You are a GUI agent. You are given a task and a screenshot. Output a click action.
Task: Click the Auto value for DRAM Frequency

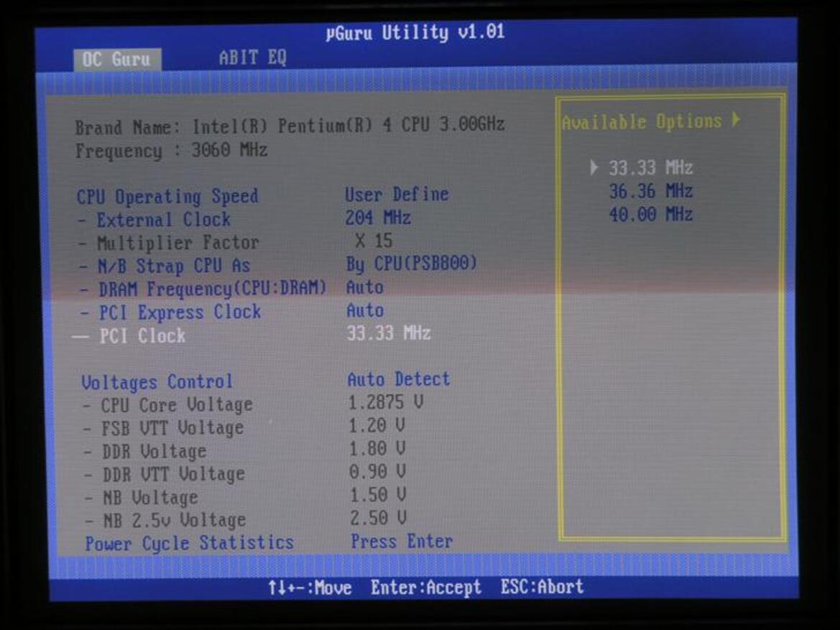tap(365, 287)
